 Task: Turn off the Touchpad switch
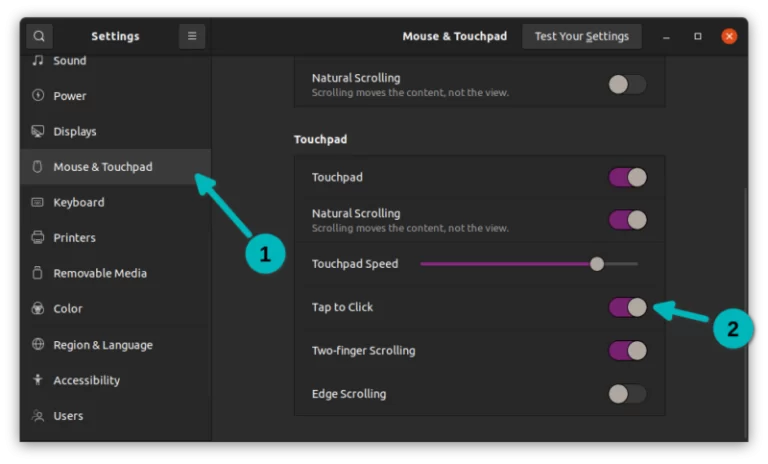point(628,177)
